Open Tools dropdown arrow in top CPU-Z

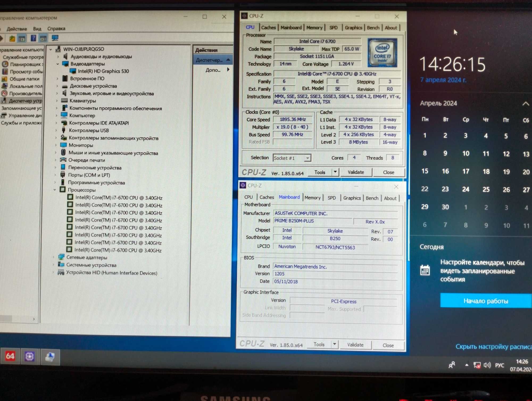[335, 172]
